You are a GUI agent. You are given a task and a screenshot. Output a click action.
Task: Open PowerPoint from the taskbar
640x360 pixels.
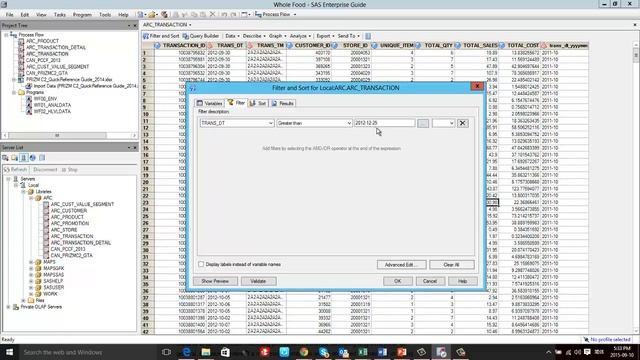click(402, 352)
